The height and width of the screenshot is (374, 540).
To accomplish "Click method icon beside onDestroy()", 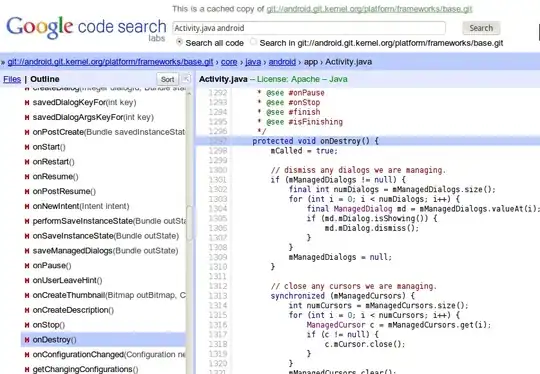I will (27, 340).
